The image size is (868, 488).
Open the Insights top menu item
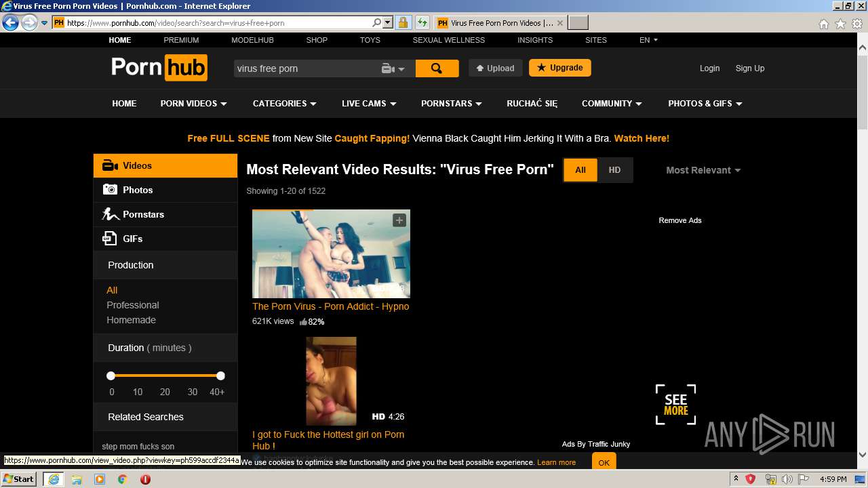(535, 40)
